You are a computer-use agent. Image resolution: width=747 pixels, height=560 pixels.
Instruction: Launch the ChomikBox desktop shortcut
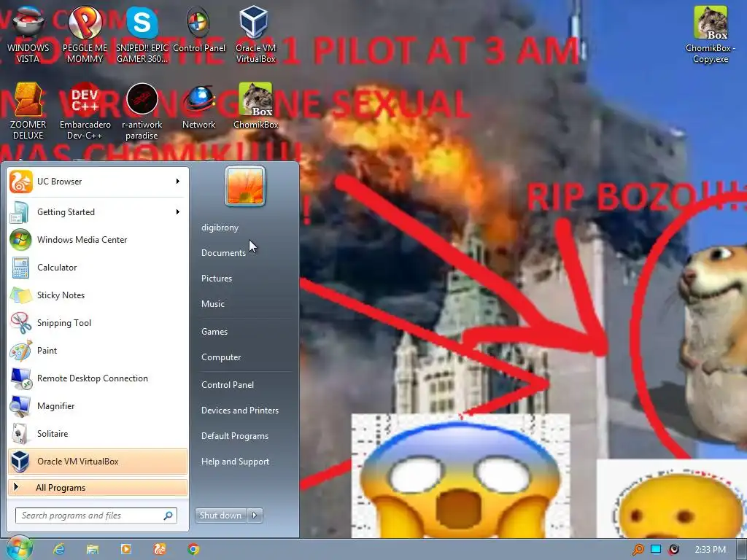255,106
